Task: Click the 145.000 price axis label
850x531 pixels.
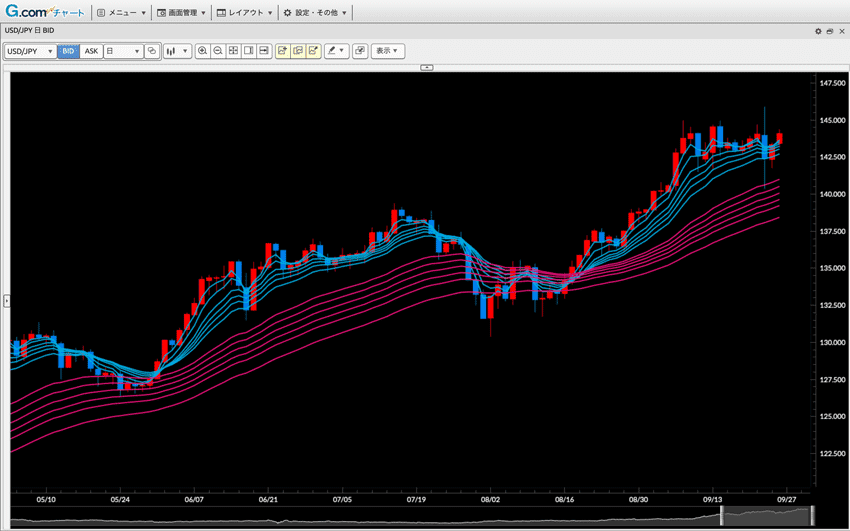Action: [x=833, y=120]
